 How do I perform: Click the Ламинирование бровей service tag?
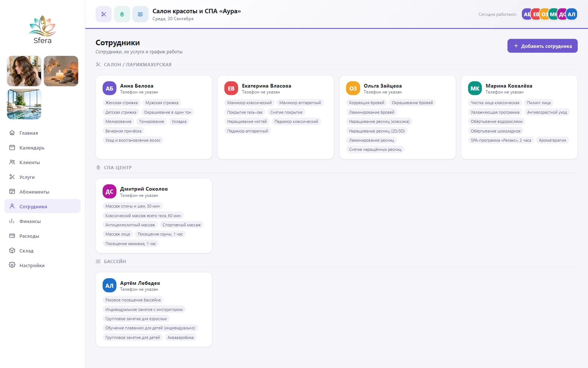pyautogui.click(x=372, y=112)
